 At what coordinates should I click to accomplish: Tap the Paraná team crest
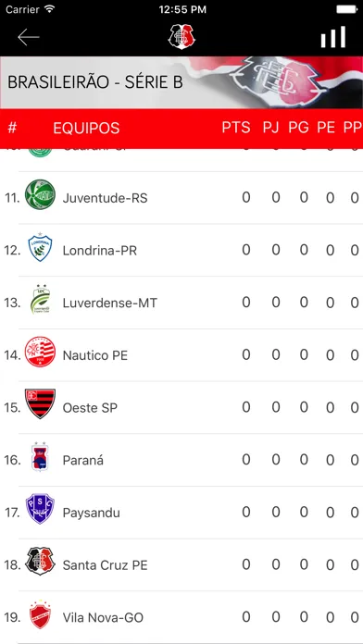[x=40, y=457]
